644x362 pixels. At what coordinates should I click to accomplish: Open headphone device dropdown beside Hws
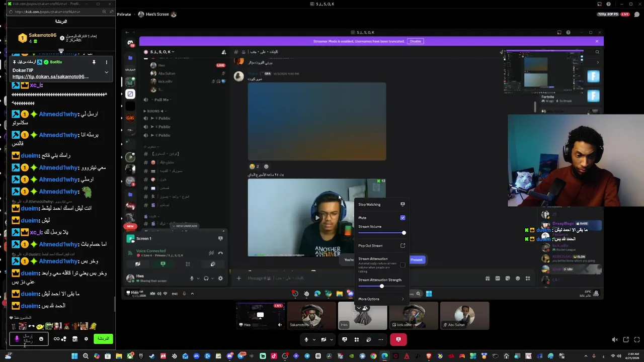[211, 278]
